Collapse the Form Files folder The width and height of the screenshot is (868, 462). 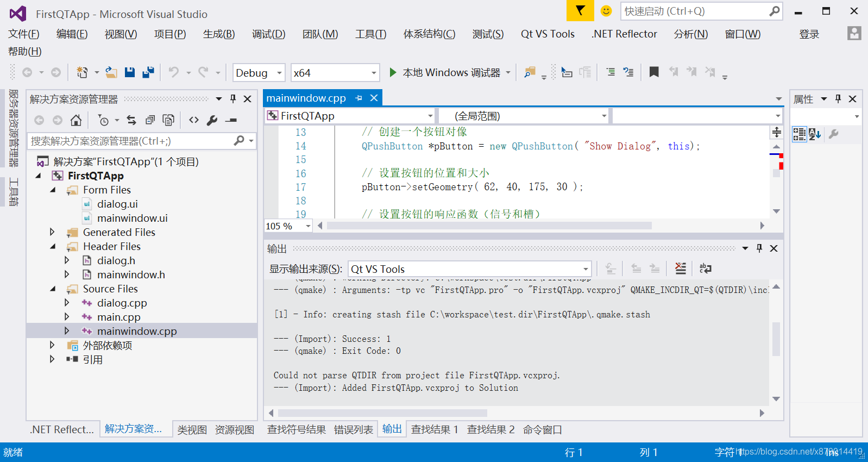(53, 190)
